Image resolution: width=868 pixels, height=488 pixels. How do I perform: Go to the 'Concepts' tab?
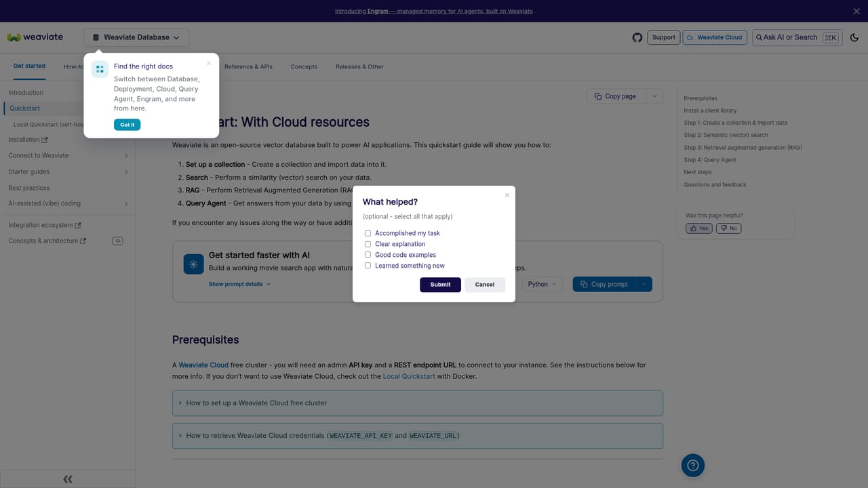point(304,66)
